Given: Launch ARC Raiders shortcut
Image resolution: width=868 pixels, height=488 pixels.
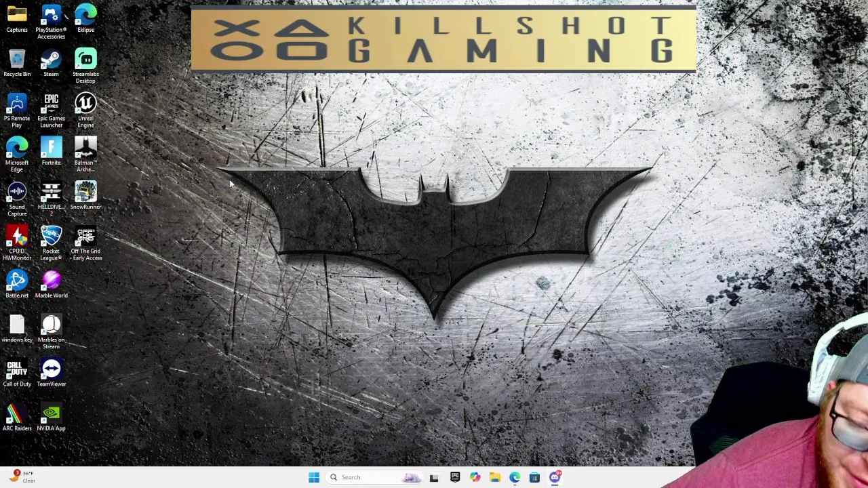Looking at the screenshot, I should click(x=17, y=417).
